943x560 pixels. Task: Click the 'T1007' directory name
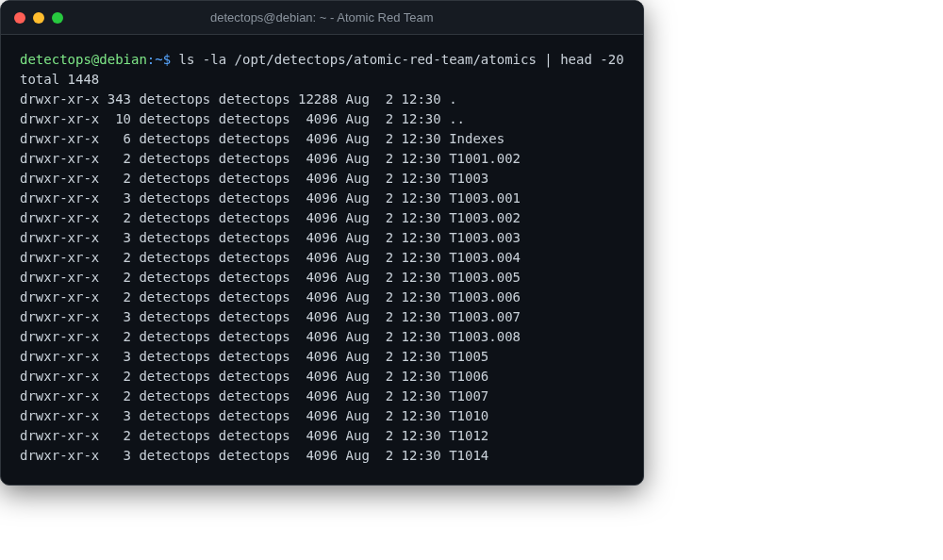pos(469,396)
